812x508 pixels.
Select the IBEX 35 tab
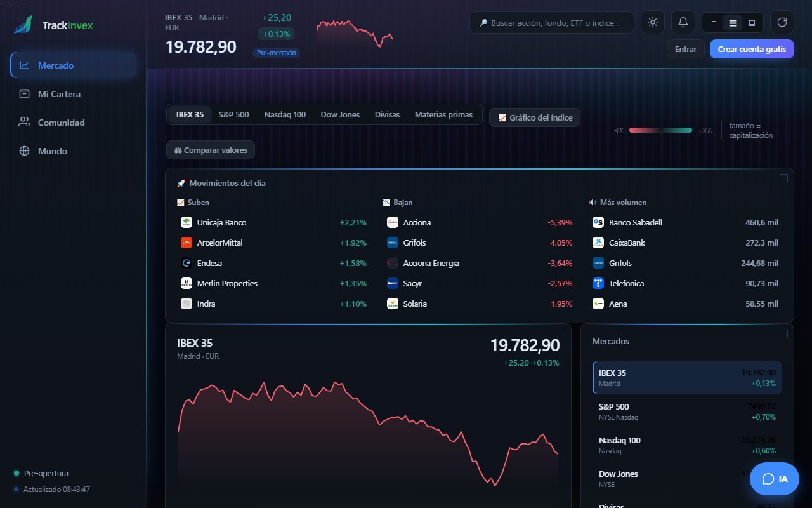pos(190,115)
